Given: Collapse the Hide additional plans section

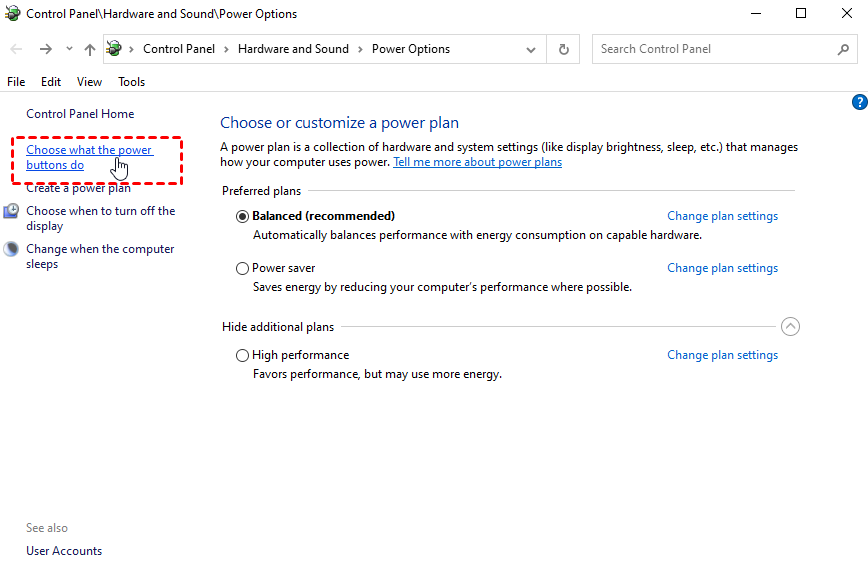Looking at the screenshot, I should point(790,327).
